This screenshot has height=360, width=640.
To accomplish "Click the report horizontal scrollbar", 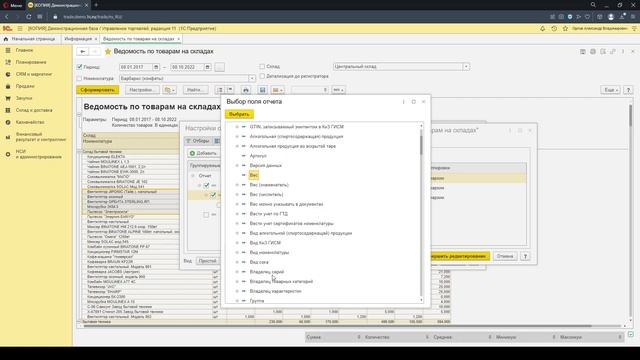I will (x=337, y=326).
